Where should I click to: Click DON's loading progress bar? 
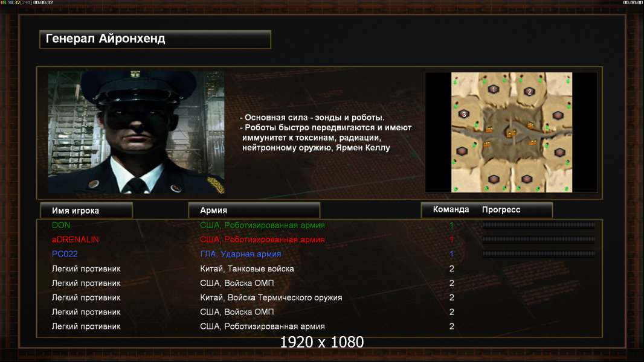[x=538, y=224]
